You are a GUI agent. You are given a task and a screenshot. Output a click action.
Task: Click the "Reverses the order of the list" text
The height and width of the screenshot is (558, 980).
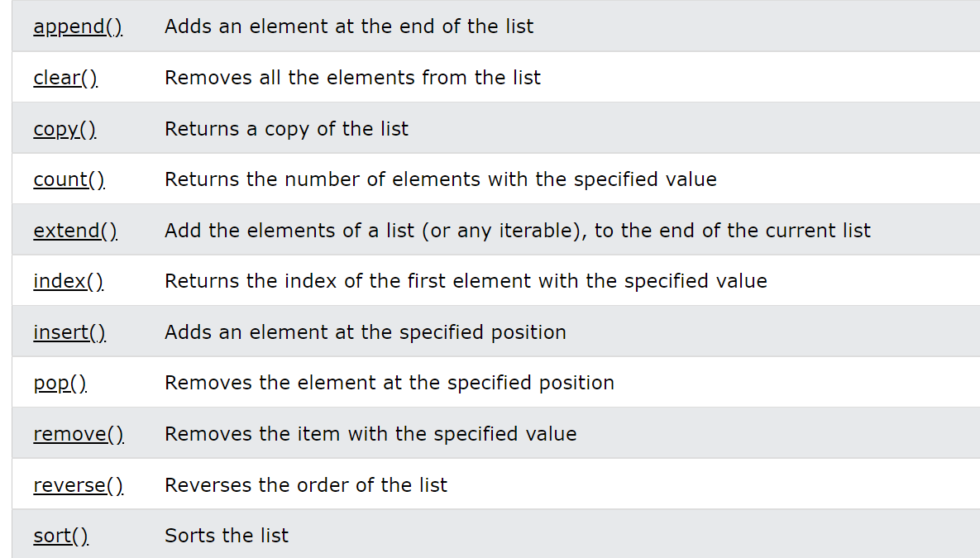click(305, 485)
